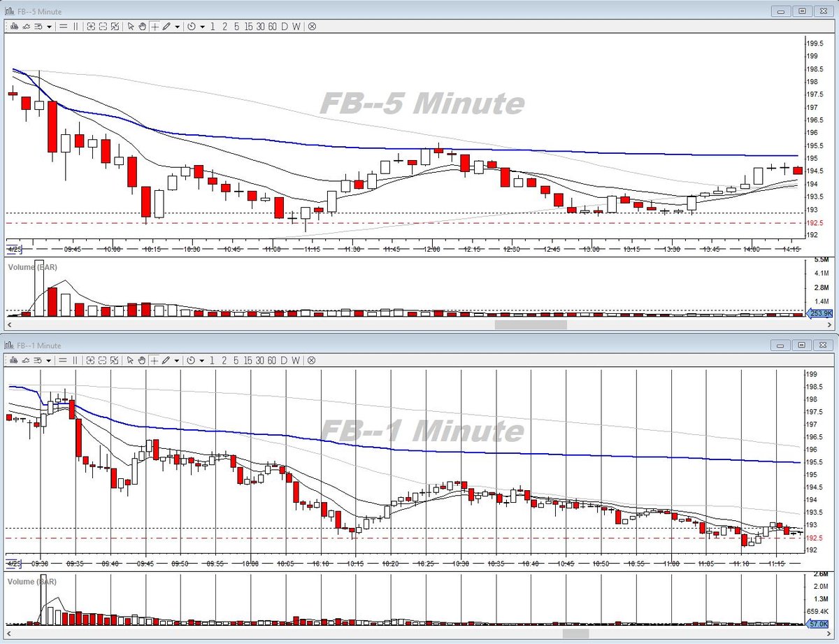Select the pencil draw tool in FB--5 Minute
The height and width of the screenshot is (644, 839).
[x=166, y=27]
